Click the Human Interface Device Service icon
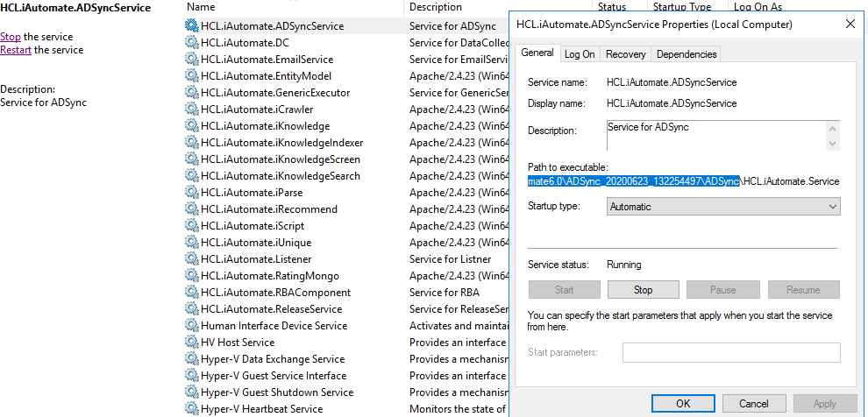868x417 pixels. point(192,326)
